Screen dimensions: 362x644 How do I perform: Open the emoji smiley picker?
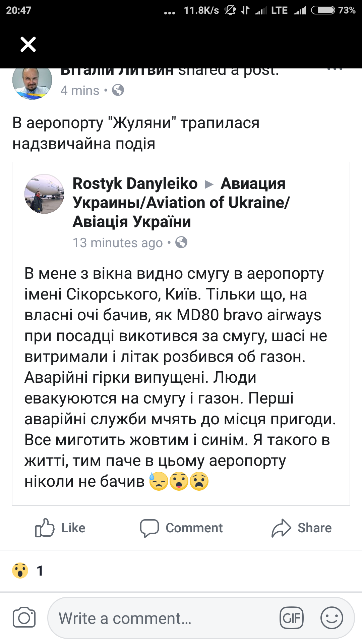[331, 618]
